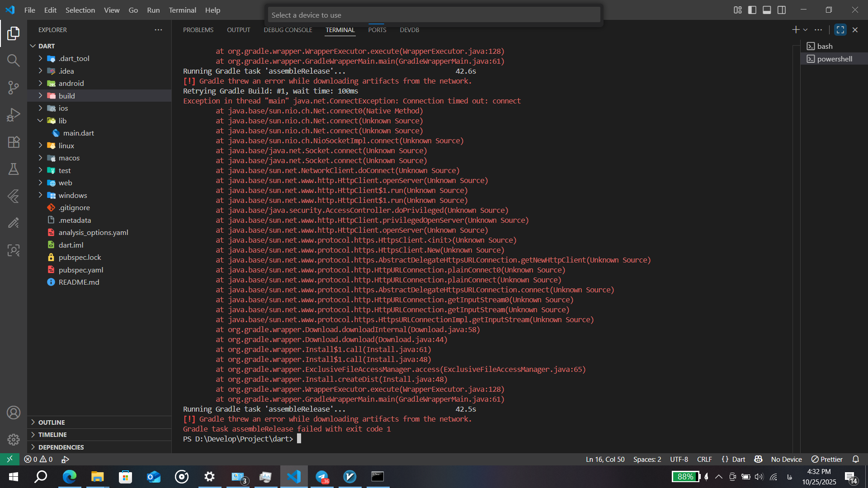Select the bash terminal session

[825, 46]
